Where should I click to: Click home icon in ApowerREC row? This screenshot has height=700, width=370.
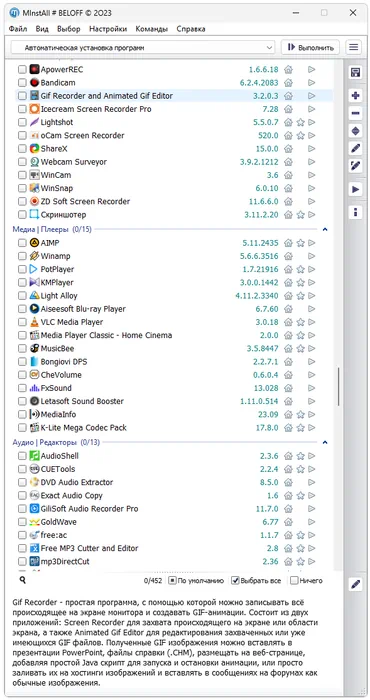[x=288, y=70]
